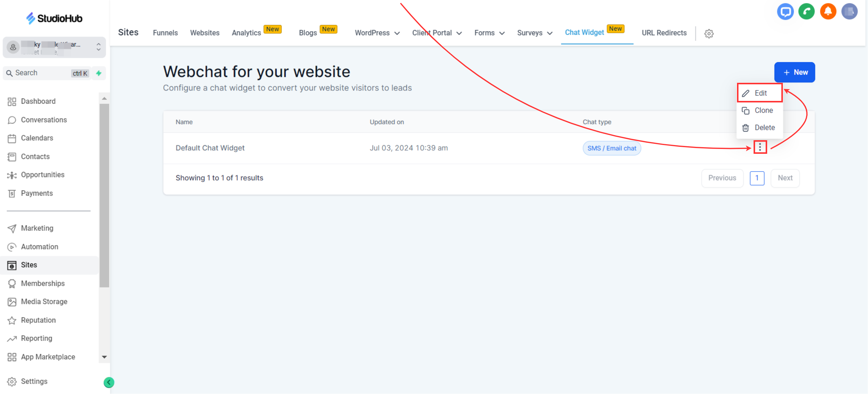The height and width of the screenshot is (394, 868).
Task: Choose Clone in the context menu
Action: [x=763, y=110]
